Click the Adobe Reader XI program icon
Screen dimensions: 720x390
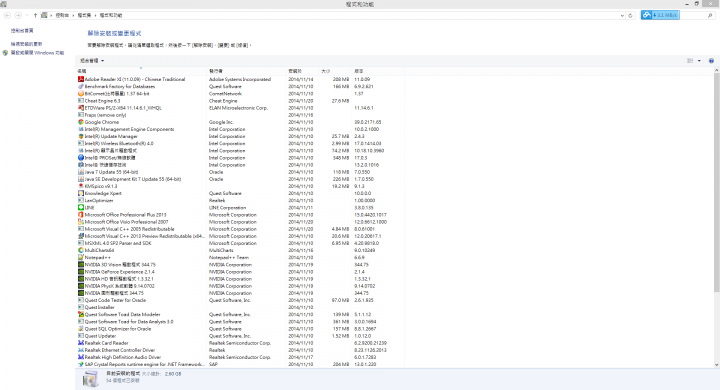[81, 79]
